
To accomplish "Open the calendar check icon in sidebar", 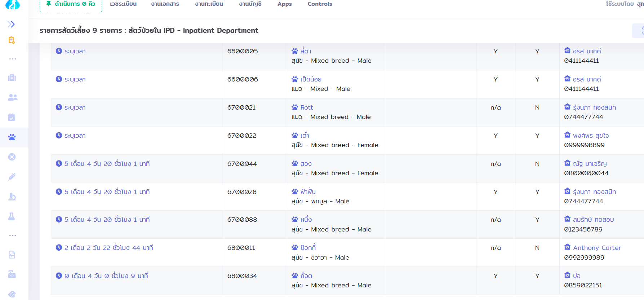I will coord(12,117).
